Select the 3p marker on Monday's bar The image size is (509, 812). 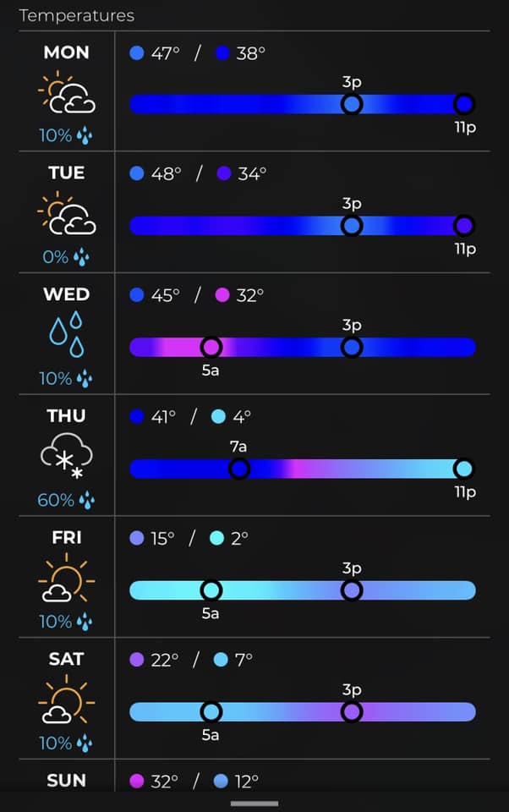(x=352, y=104)
